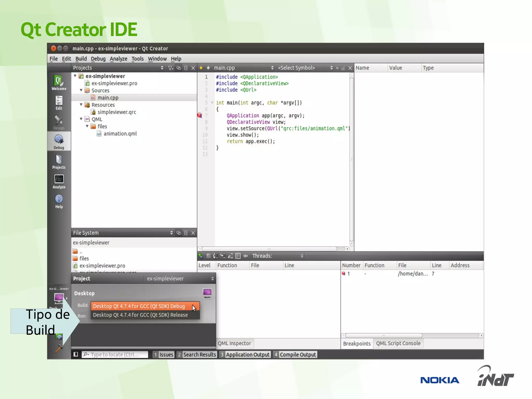Open the Help mode
532x399 pixels.
click(x=59, y=201)
